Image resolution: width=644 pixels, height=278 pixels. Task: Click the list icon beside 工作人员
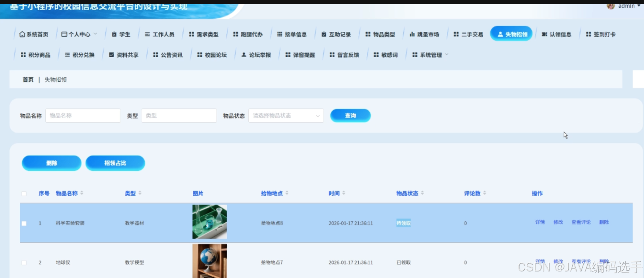coord(147,34)
